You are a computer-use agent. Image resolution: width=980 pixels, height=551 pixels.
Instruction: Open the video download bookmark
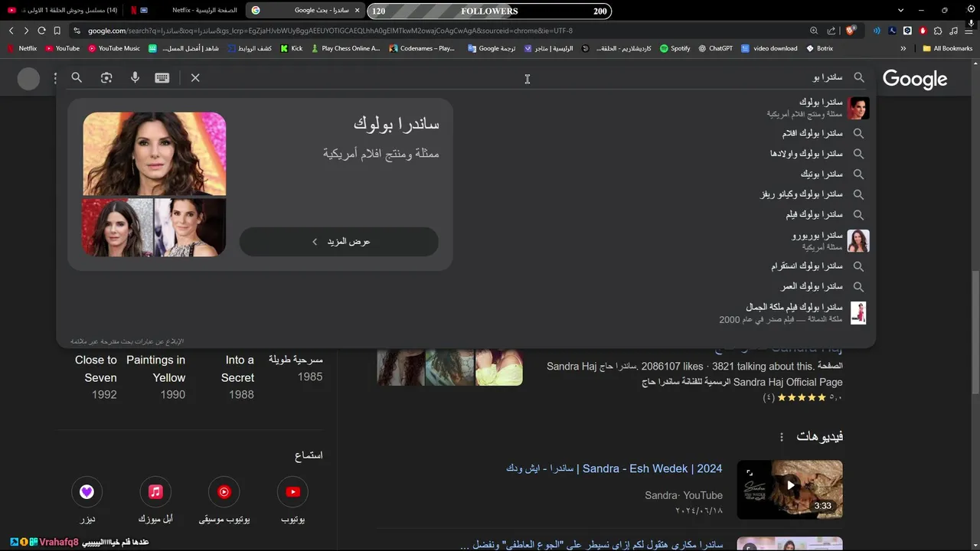pos(769,48)
